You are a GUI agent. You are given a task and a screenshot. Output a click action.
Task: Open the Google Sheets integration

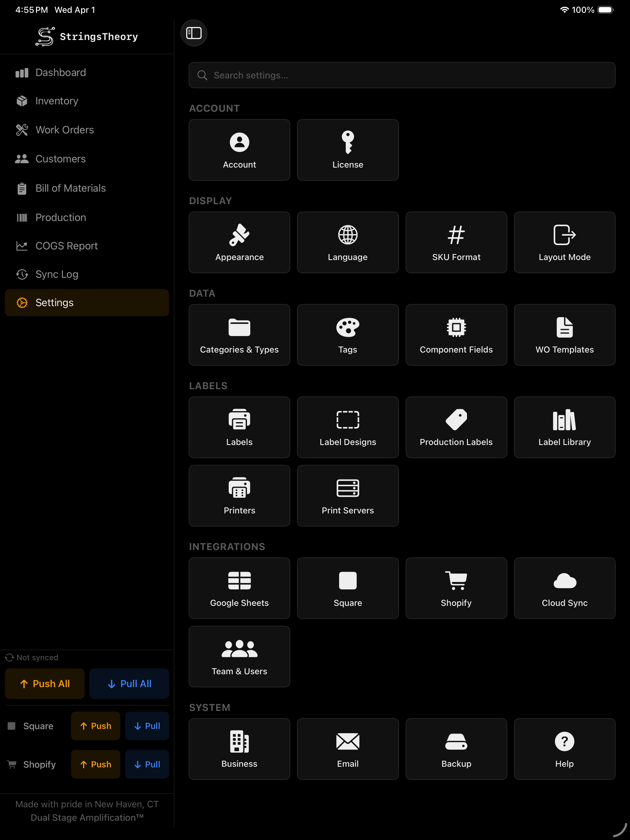(239, 588)
